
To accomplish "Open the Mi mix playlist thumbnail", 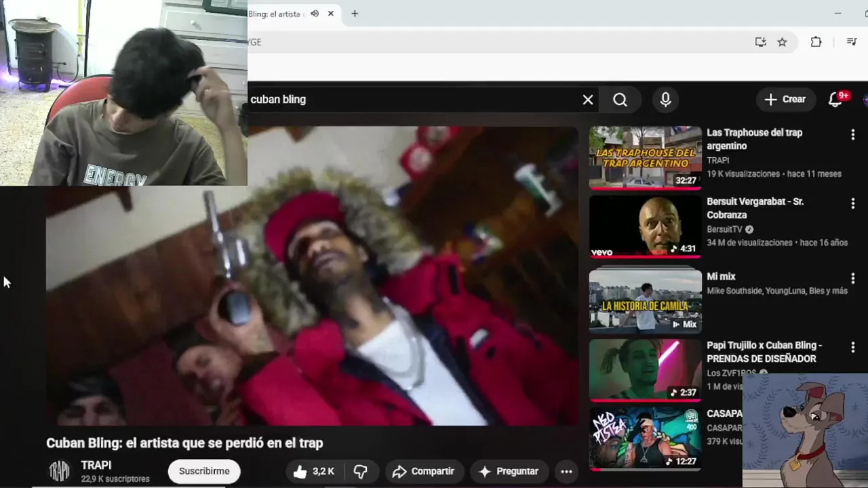I will point(646,300).
